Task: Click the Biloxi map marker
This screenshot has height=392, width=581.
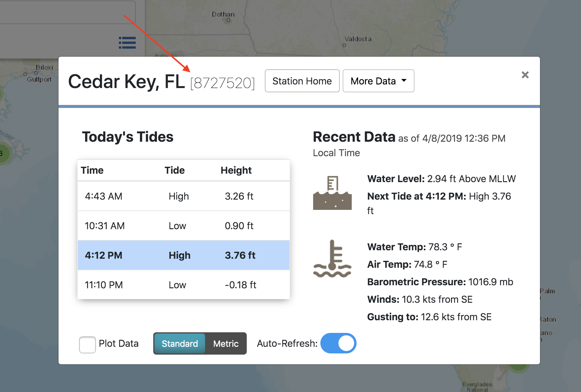Action: [36, 73]
